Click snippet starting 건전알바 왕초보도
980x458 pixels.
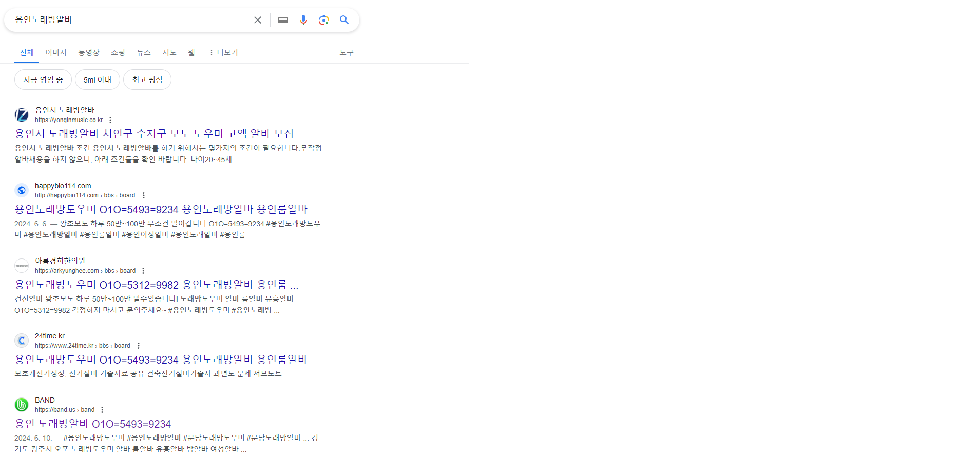tap(154, 304)
